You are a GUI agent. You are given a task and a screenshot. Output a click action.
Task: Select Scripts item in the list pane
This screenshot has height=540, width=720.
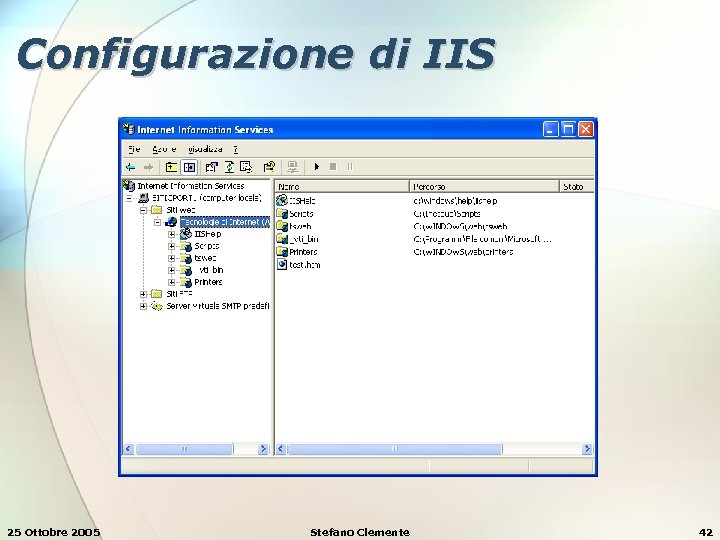point(295,214)
